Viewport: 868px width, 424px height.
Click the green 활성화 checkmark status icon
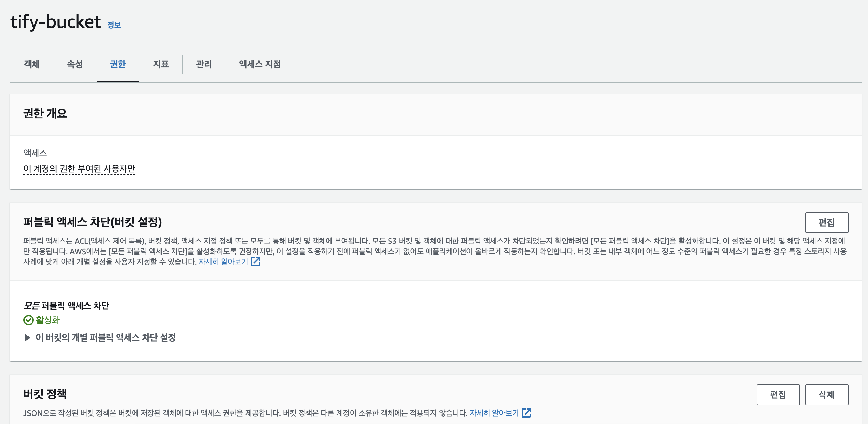coord(28,320)
